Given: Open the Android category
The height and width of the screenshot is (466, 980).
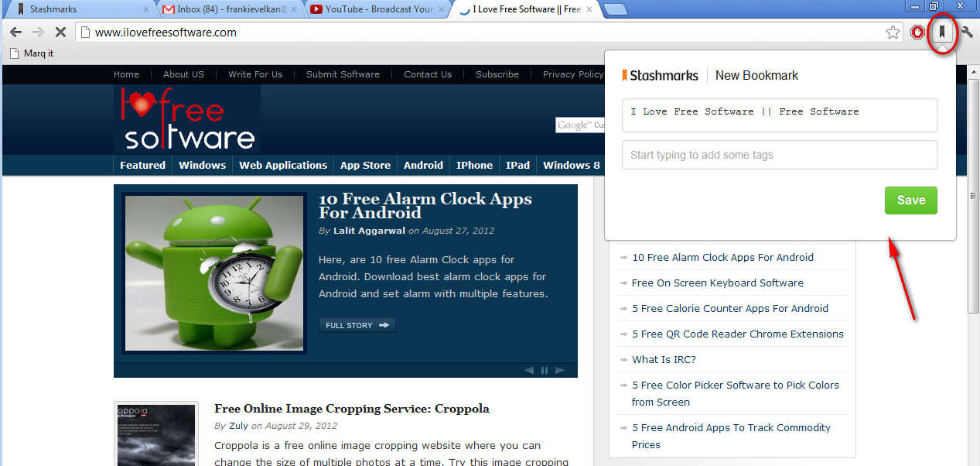Looking at the screenshot, I should click(x=423, y=165).
